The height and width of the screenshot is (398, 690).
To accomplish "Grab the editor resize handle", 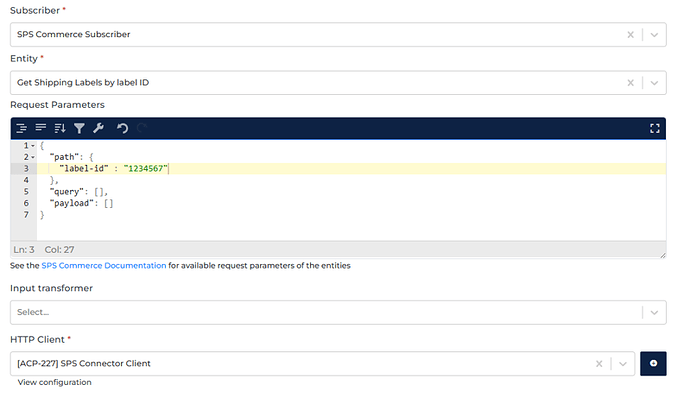I will (x=663, y=255).
